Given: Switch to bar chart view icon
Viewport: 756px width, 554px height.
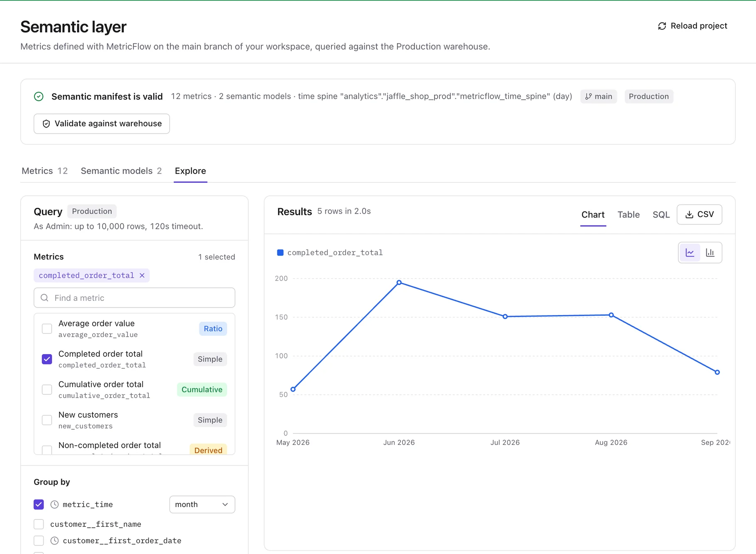Looking at the screenshot, I should [710, 253].
